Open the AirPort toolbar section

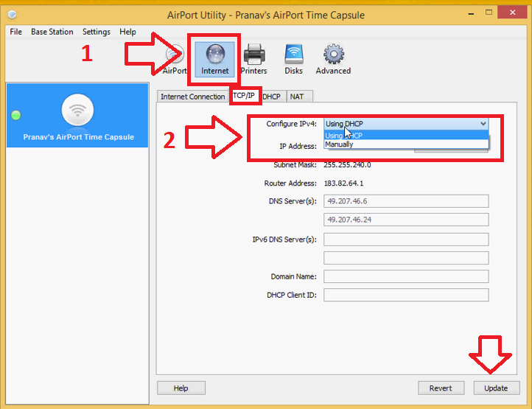(175, 59)
